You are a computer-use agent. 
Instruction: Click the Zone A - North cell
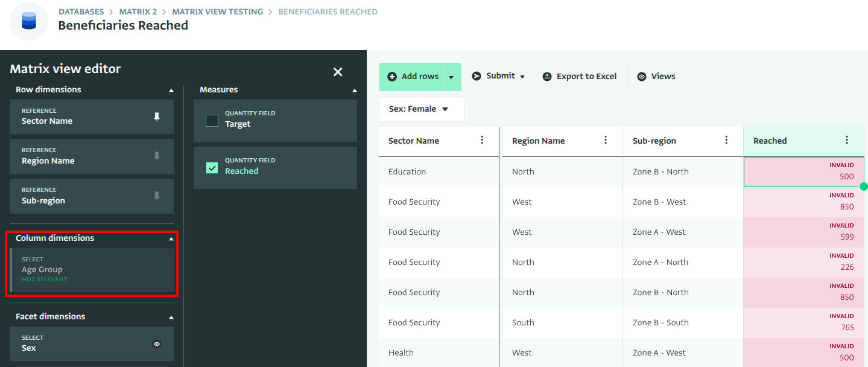click(x=683, y=263)
